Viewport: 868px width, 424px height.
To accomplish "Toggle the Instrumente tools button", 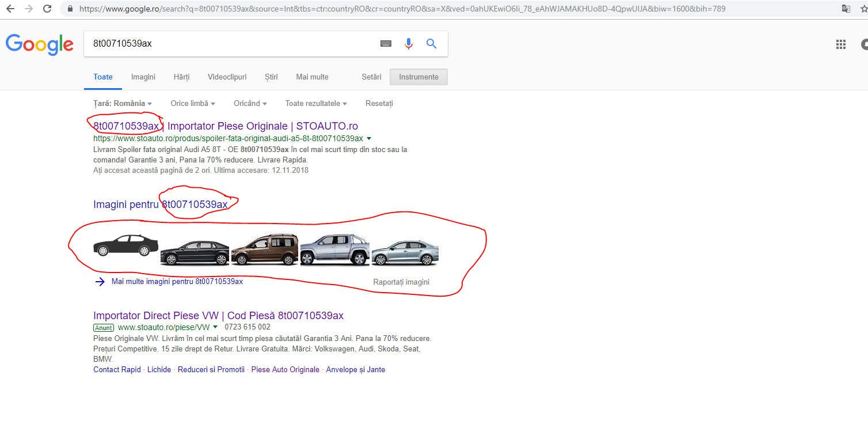I will 418,77.
